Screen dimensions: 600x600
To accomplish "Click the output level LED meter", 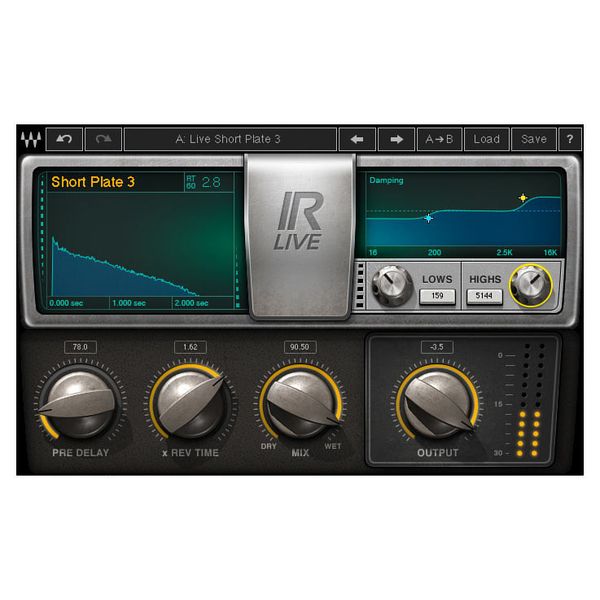I will tap(530, 400).
